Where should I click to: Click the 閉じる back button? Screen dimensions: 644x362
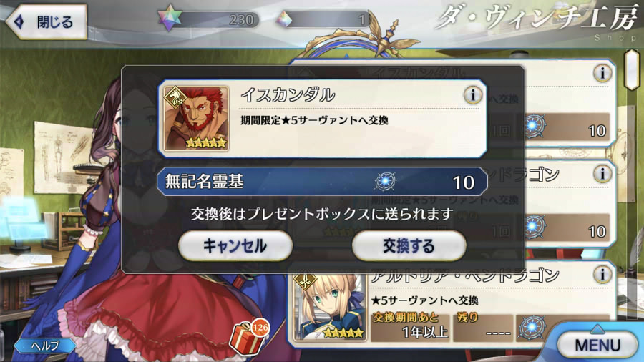(x=47, y=21)
